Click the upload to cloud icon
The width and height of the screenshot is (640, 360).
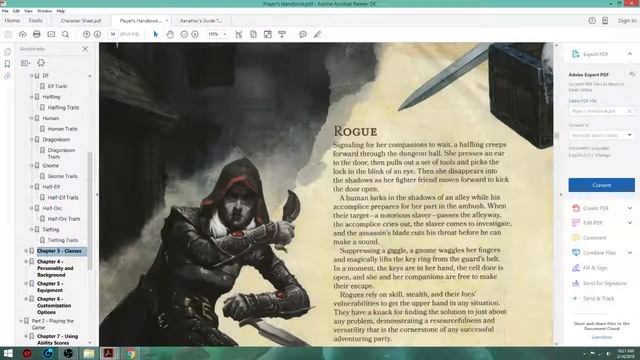tap(22, 34)
